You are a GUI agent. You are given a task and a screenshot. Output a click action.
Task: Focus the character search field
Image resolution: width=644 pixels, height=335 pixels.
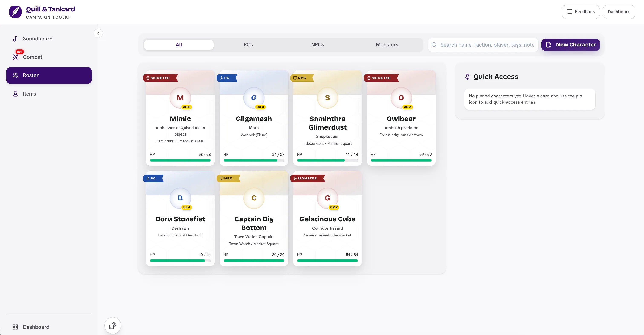point(483,45)
